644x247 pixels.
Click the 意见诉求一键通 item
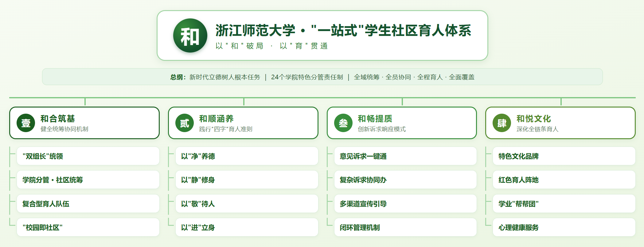click(x=405, y=156)
